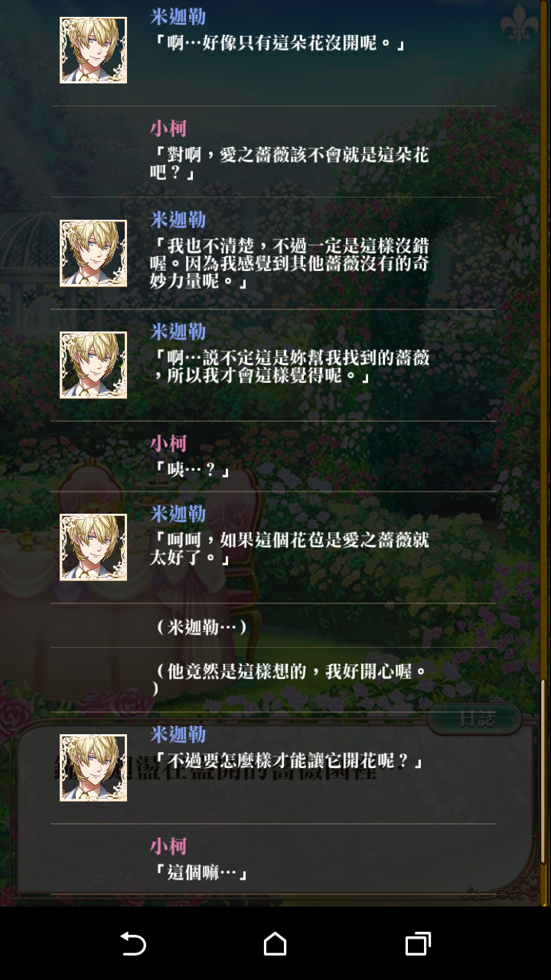This screenshot has height=980, width=551.
Task: Tap 米迦勒's portrait beside 如果這個花苞 line
Action: 93,547
